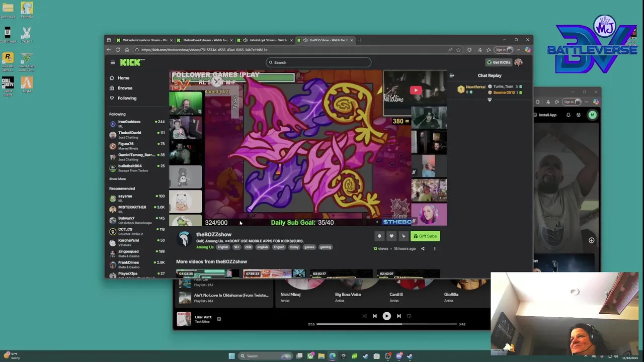Expand the chat leaderboard arrow
644x362 pixels.
coord(490,100)
